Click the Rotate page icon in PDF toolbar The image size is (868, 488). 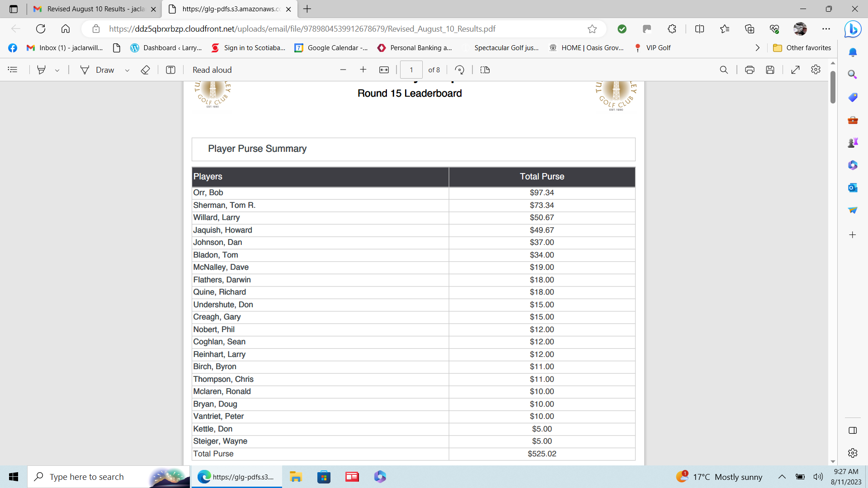click(x=459, y=70)
